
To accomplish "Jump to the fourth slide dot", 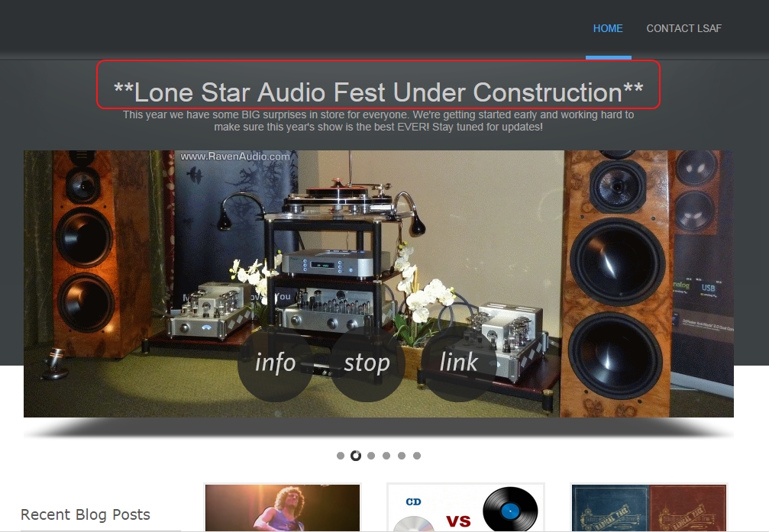I will [x=386, y=456].
